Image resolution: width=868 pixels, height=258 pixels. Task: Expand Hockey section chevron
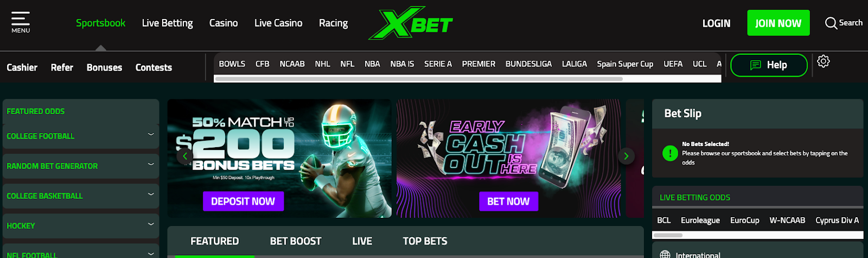pyautogui.click(x=151, y=224)
